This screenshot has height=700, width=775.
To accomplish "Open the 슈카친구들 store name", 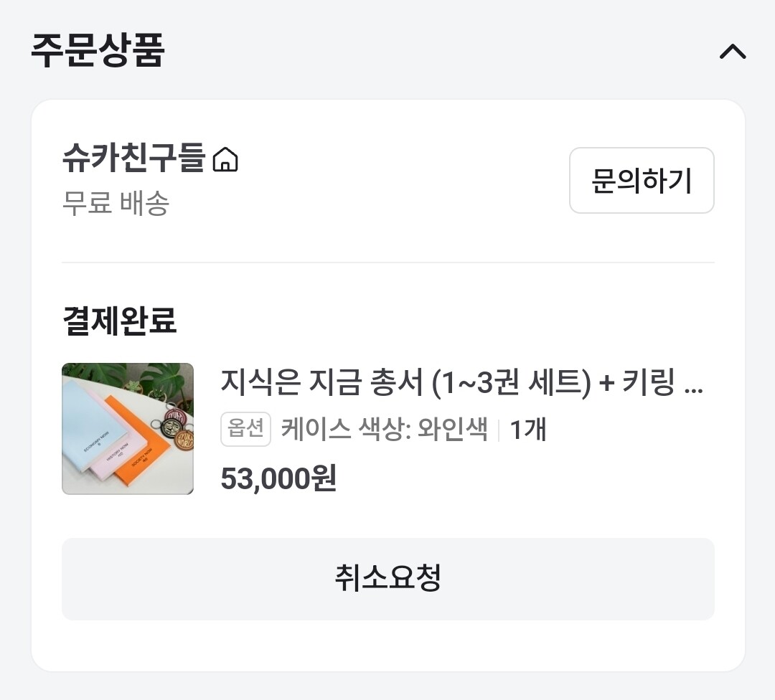I will pos(134,159).
